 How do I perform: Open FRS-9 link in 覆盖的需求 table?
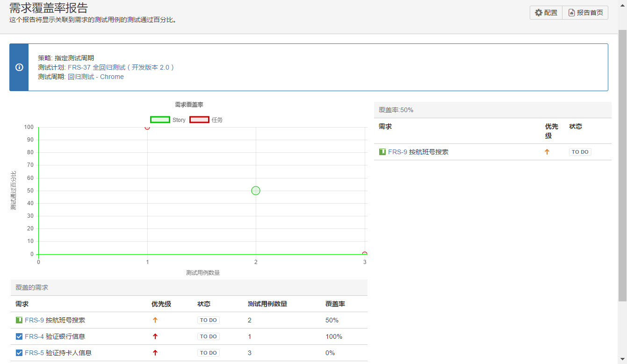point(34,320)
